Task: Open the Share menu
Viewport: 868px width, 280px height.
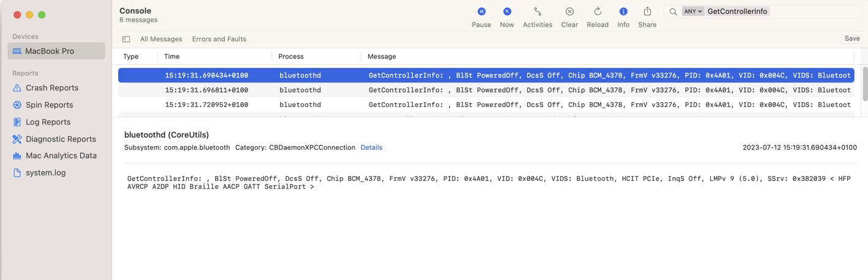Action: [x=647, y=12]
